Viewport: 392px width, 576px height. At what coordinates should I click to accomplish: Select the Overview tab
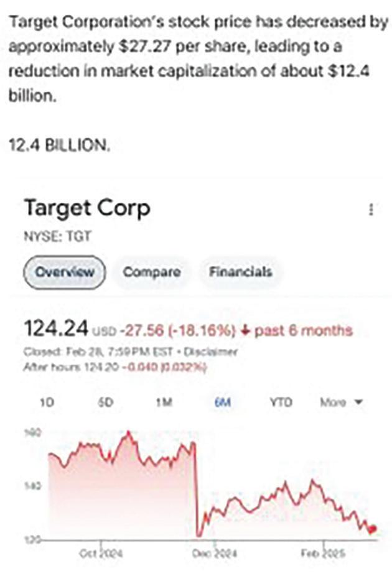point(65,272)
